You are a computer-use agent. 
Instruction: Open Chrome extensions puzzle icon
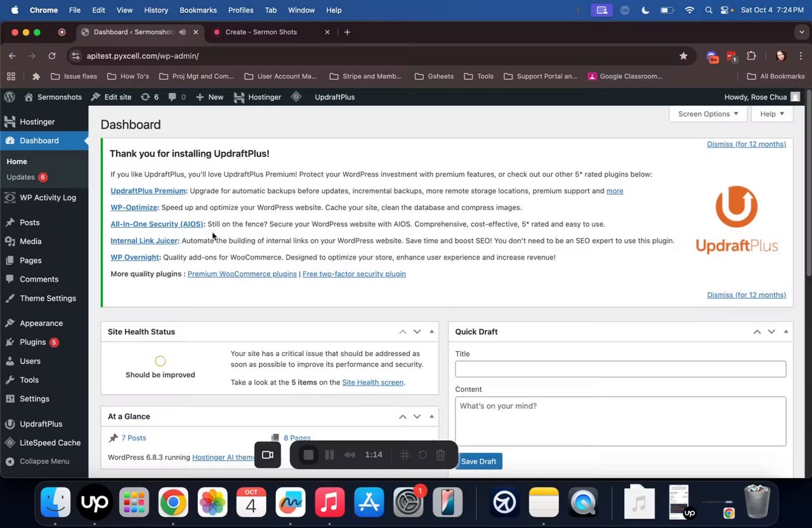point(751,56)
